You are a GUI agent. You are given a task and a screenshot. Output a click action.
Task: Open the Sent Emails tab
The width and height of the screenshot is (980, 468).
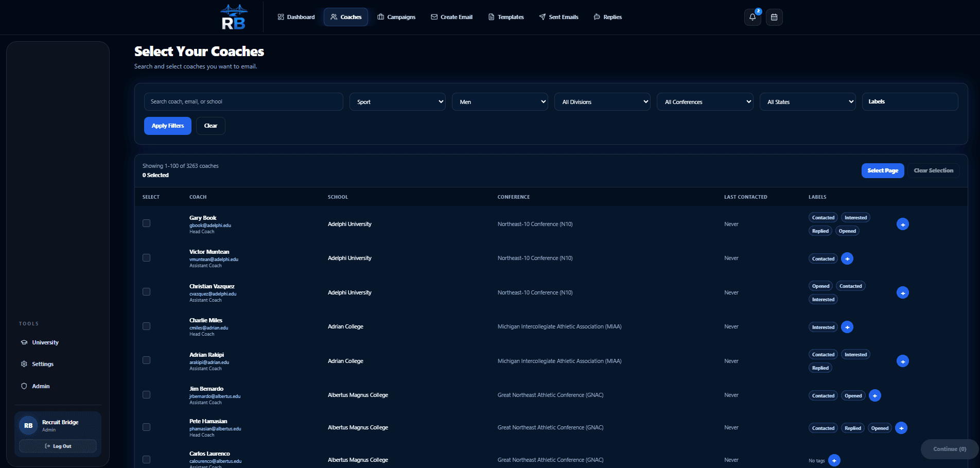click(558, 17)
